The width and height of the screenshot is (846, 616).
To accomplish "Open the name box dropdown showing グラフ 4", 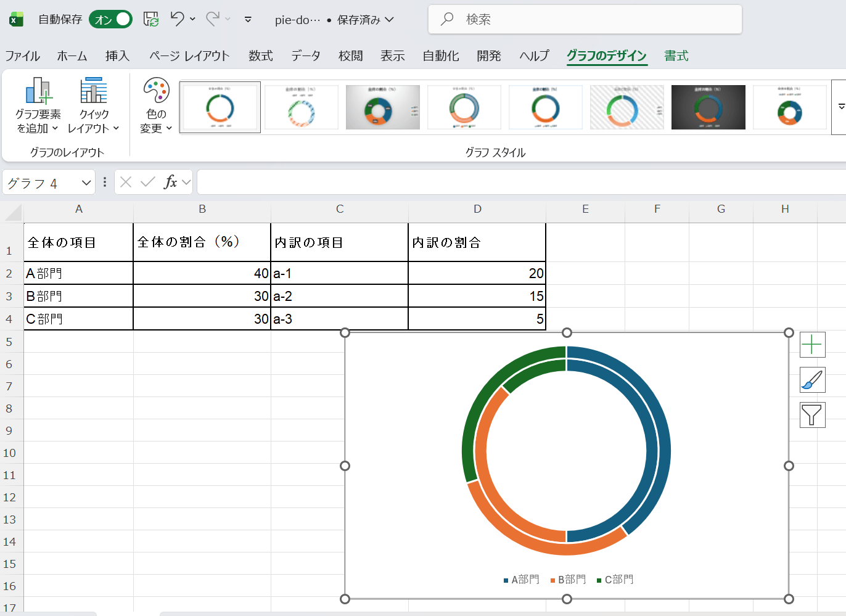I will pos(85,182).
